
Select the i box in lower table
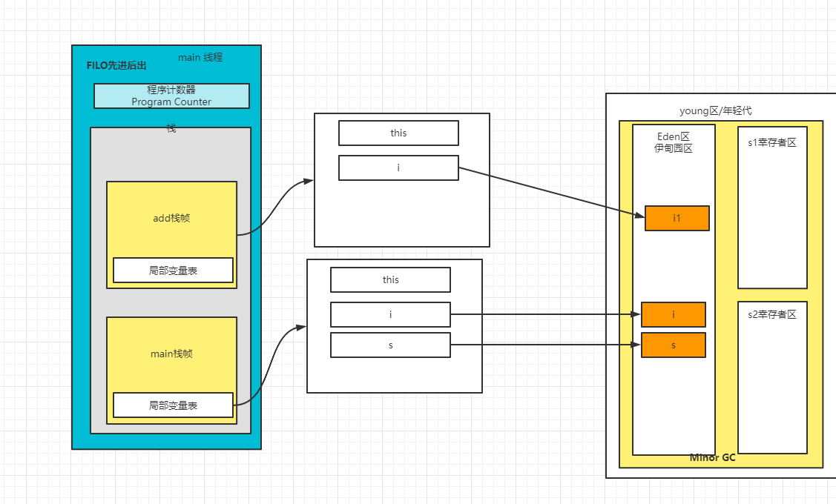[390, 314]
